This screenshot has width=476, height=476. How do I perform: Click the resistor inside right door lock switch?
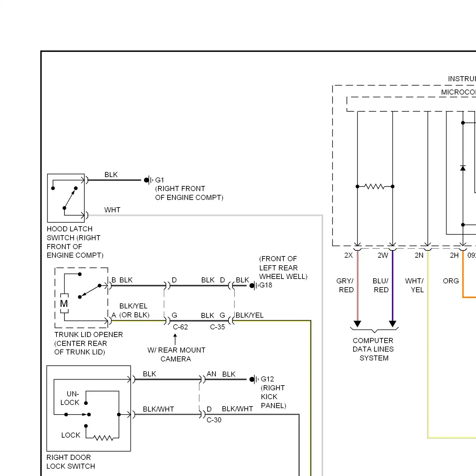click(104, 438)
